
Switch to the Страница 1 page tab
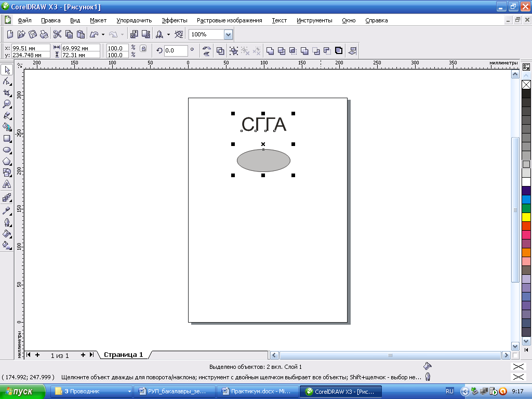(124, 354)
